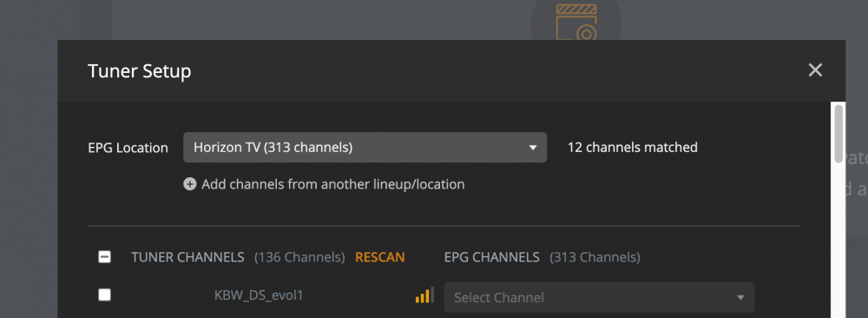Click the Tuner Setup dialog title
868x318 pixels.
[x=140, y=71]
